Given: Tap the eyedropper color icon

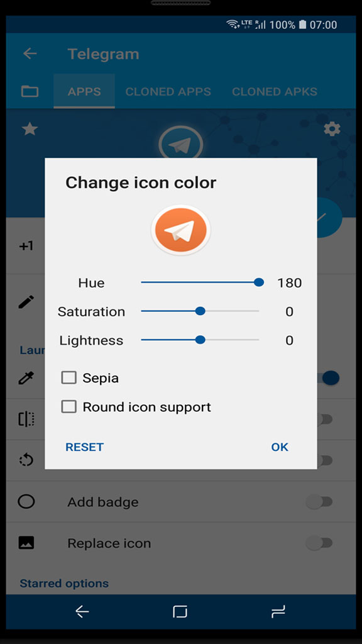Looking at the screenshot, I should click(26, 378).
